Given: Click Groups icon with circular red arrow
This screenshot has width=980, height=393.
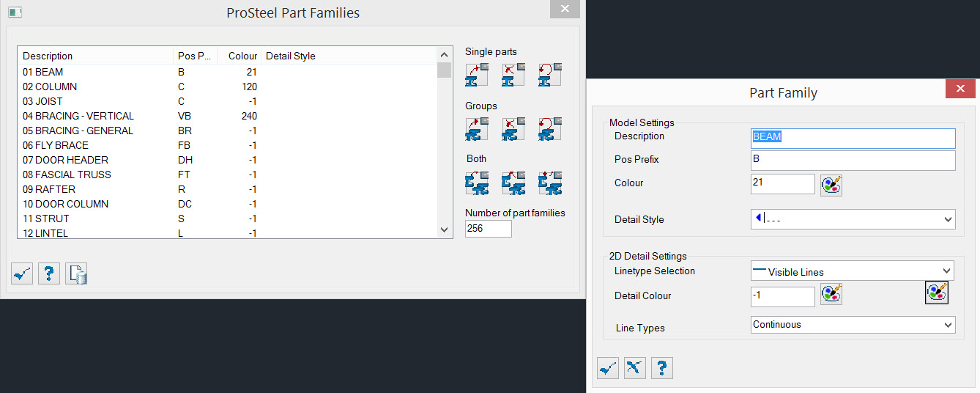Looking at the screenshot, I should click(x=550, y=128).
